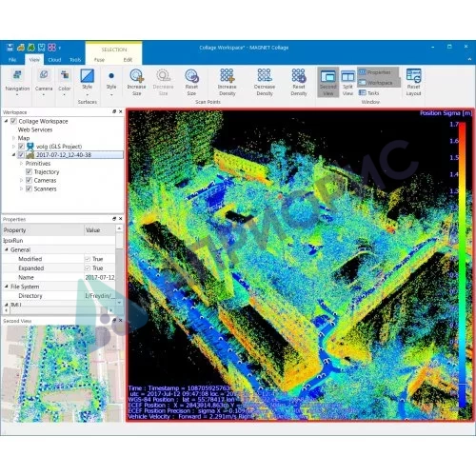This screenshot has width=476, height=476.
Task: Click Reset Density for scan points
Action: [x=299, y=83]
